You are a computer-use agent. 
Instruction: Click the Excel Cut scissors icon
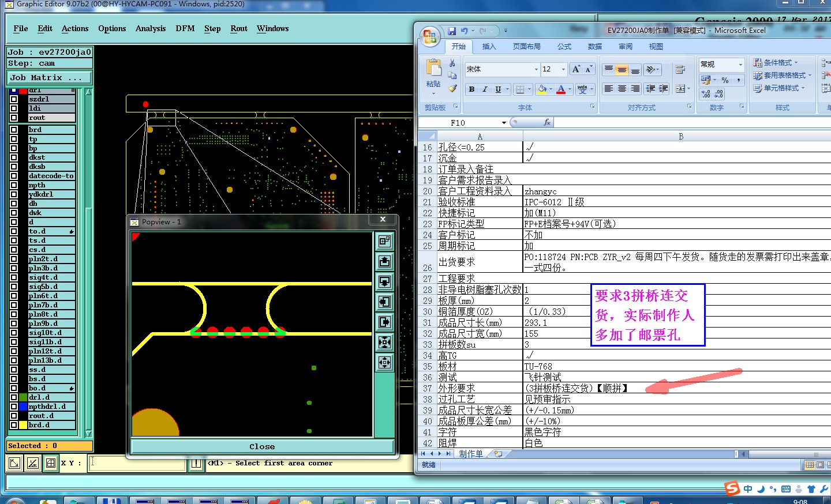pyautogui.click(x=452, y=63)
